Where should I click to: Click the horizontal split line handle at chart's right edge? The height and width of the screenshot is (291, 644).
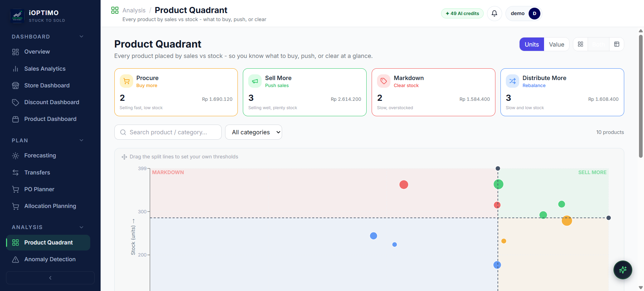click(x=608, y=218)
